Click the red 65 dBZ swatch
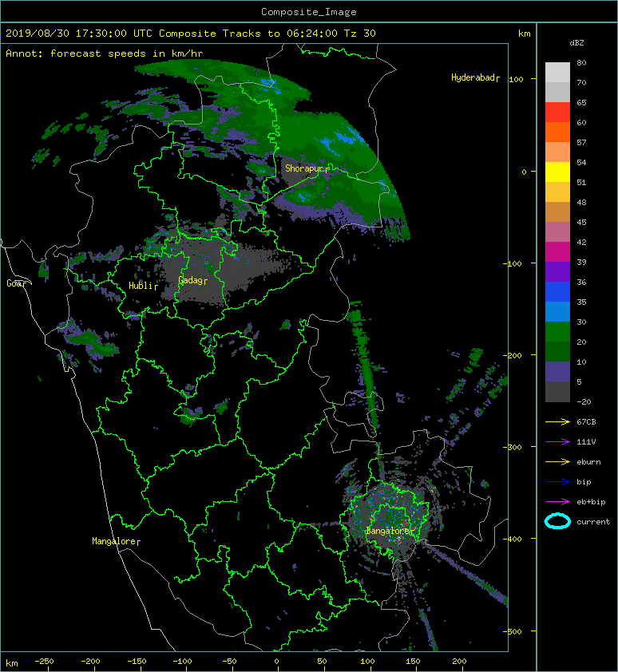 pyautogui.click(x=557, y=113)
